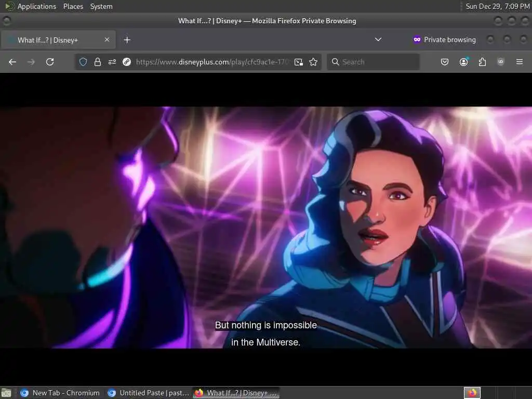Go back with the back arrow
This screenshot has width=532, height=399.
coord(12,62)
